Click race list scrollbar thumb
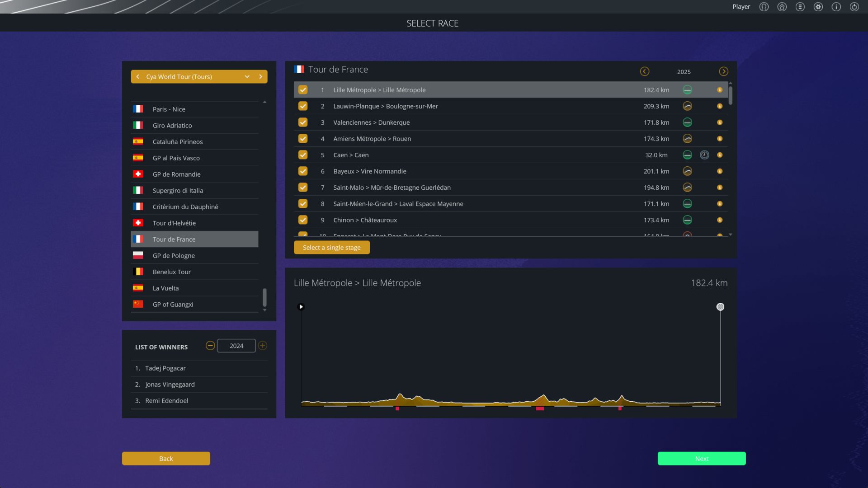This screenshot has width=868, height=488. pyautogui.click(x=264, y=297)
